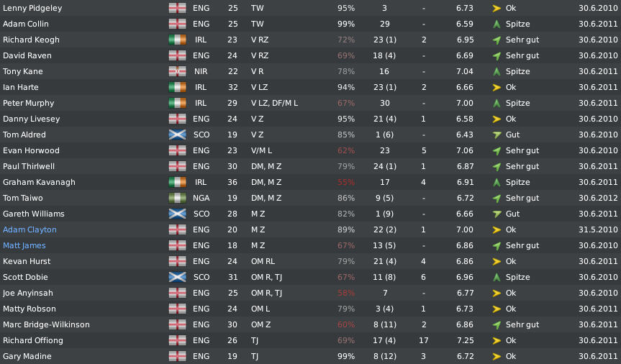Click Tom Aldred's Scottish flag icon
The width and height of the screenshot is (621, 364).
tap(177, 135)
